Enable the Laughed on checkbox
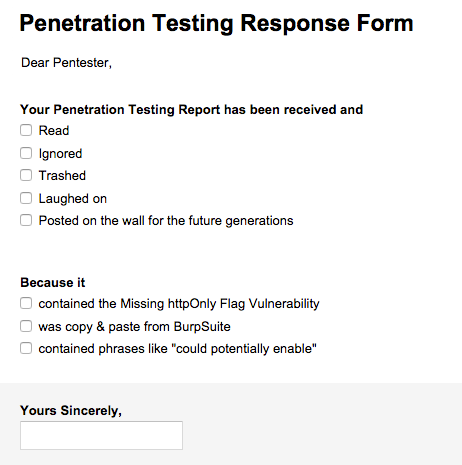 (26, 198)
